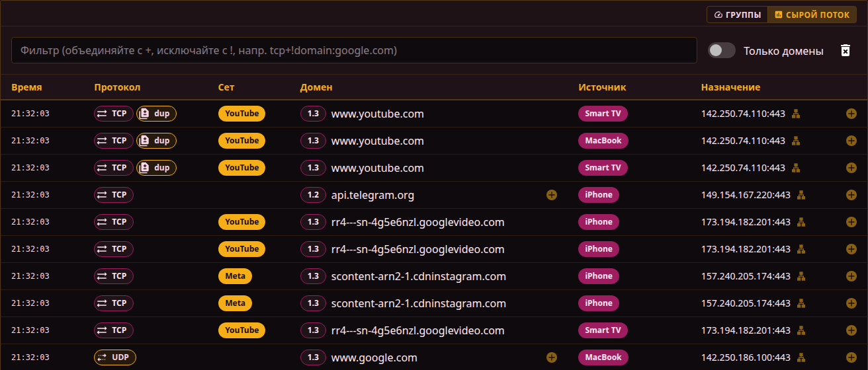
Task: Switch to the 'Группы' view
Action: [737, 15]
